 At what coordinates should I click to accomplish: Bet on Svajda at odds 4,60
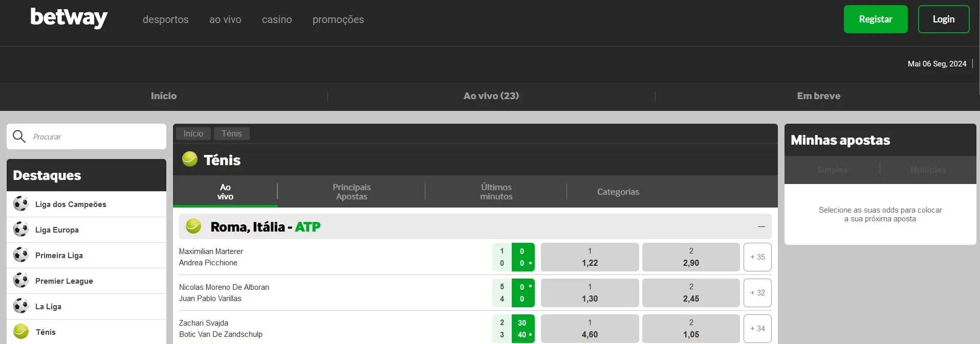click(590, 329)
